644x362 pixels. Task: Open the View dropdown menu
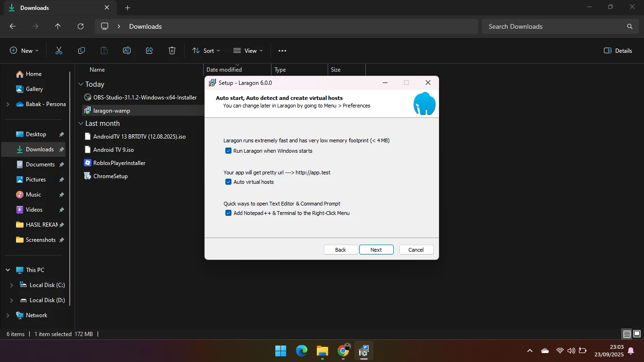point(248,51)
